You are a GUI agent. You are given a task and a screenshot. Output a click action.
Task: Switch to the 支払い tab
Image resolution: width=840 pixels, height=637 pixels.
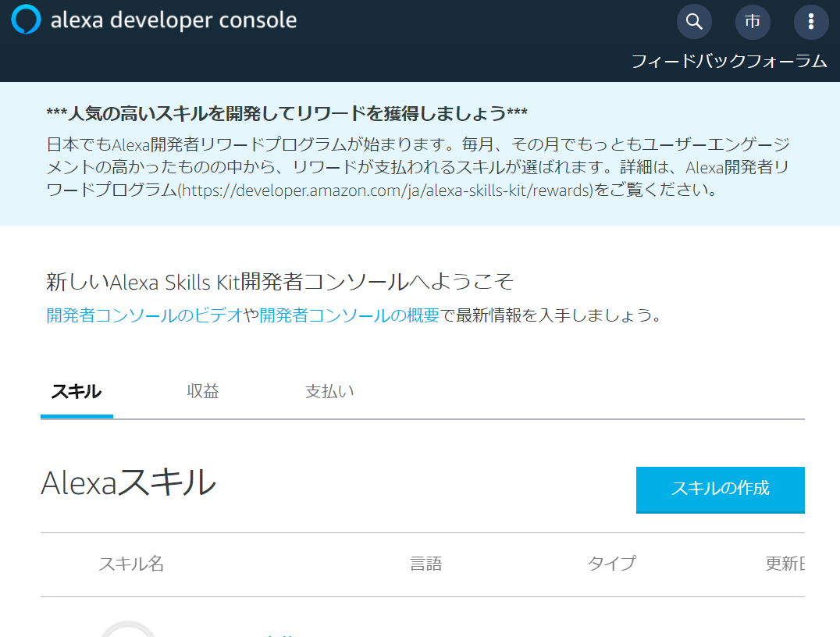[329, 392]
